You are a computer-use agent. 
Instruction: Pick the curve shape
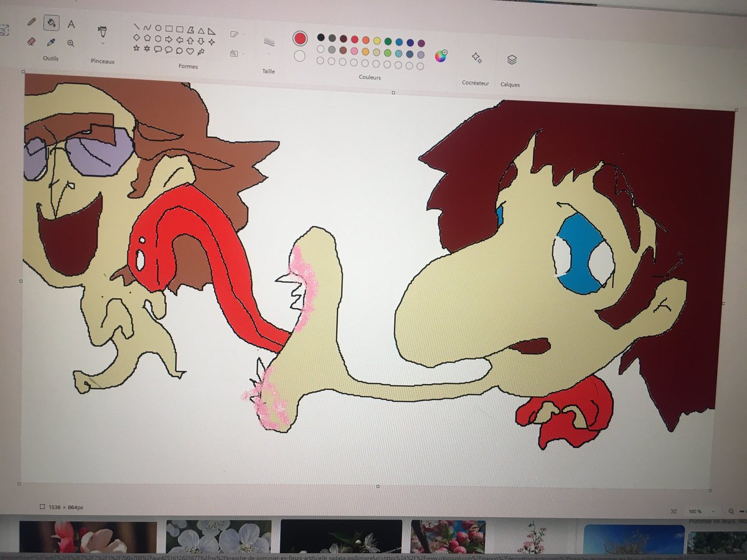(x=148, y=27)
